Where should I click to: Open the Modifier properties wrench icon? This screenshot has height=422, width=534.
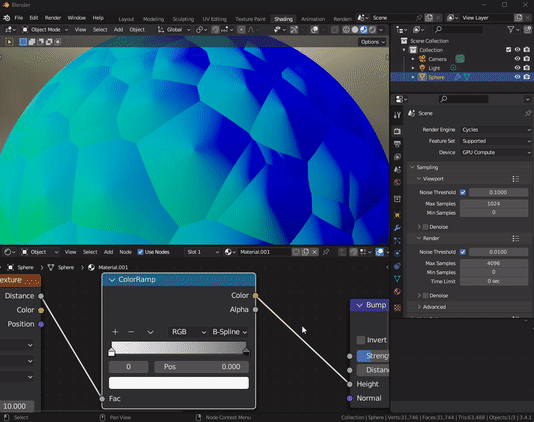397,228
